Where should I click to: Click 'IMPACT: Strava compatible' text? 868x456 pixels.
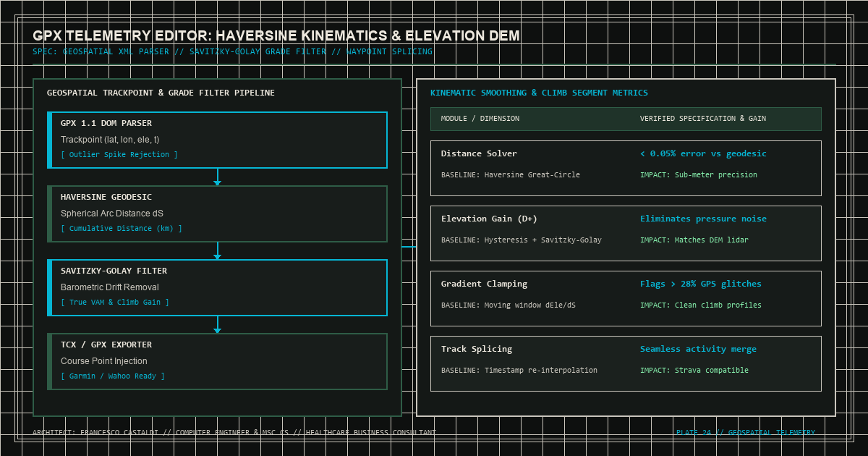click(694, 371)
